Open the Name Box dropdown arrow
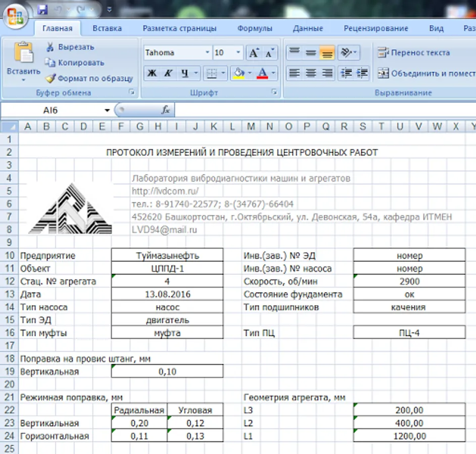 coord(107,110)
